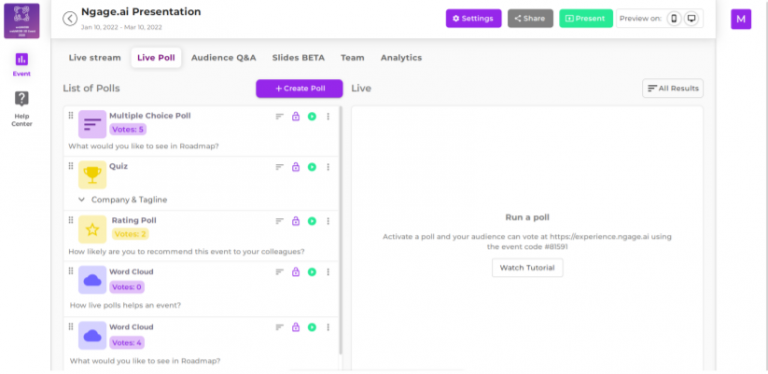
Task: Start presenting with the Present button
Action: 586,19
